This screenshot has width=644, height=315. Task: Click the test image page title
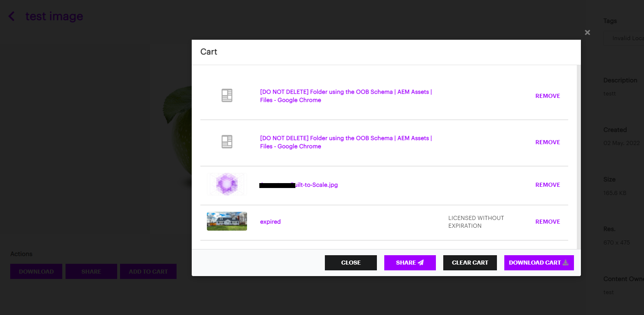click(x=54, y=16)
